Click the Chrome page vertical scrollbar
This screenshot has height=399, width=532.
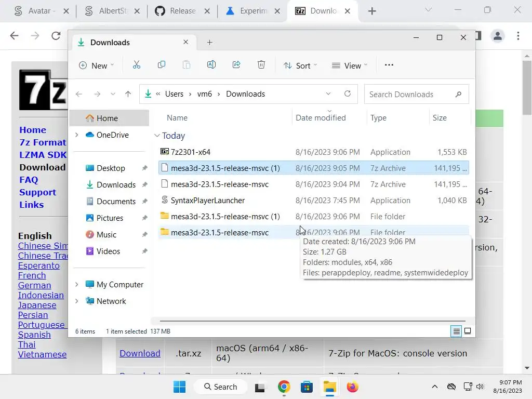coord(527,88)
